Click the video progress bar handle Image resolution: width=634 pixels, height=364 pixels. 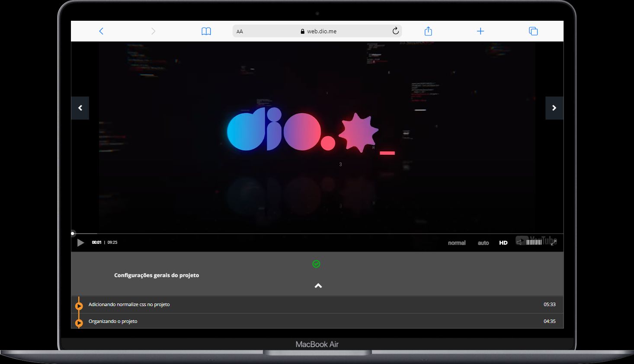[x=73, y=233]
